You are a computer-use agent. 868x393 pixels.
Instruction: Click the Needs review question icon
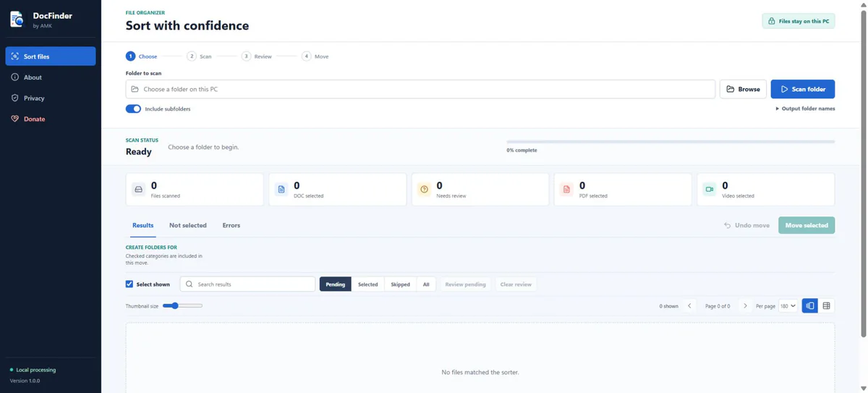tap(425, 190)
